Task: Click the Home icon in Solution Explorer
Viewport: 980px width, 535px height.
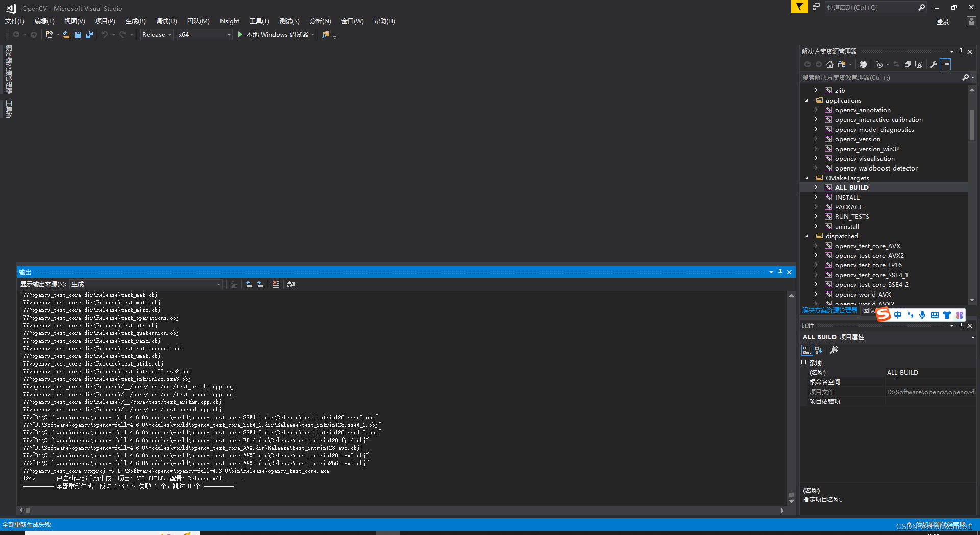Action: [829, 64]
